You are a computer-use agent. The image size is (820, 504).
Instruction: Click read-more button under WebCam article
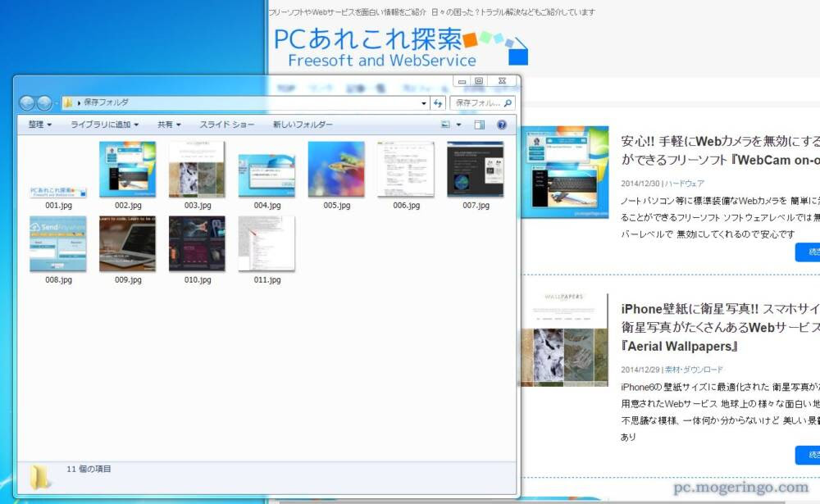click(x=808, y=252)
